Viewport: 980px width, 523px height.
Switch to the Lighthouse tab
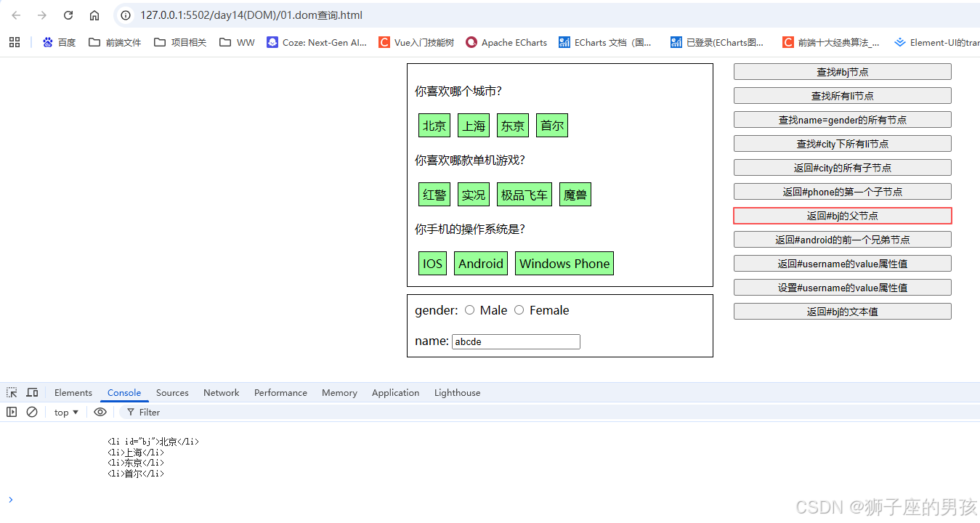[x=457, y=392]
